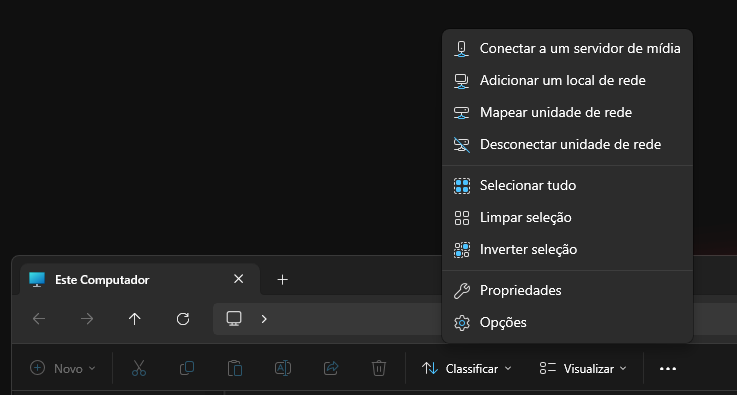
Task: Select Mapear unidade de rede
Action: pos(567,112)
